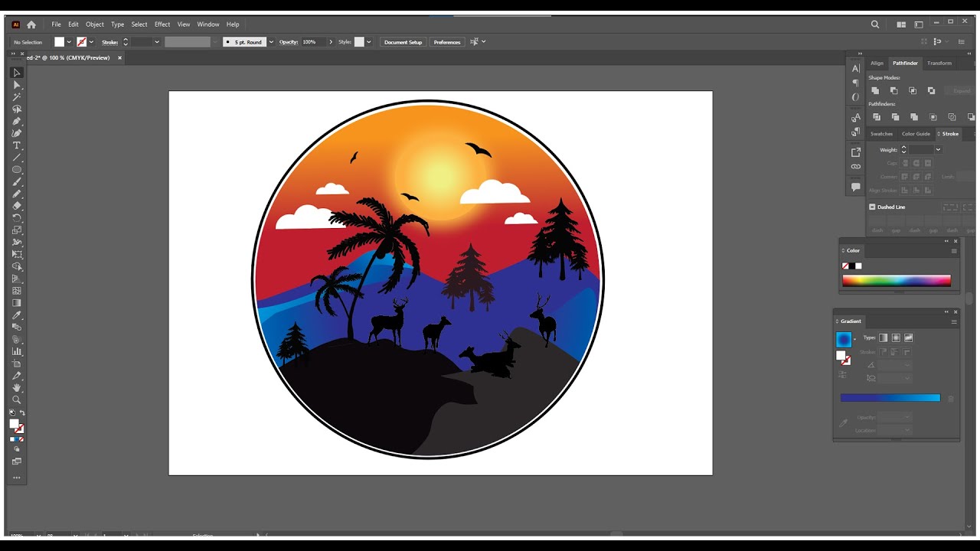Click the gradient fill preview swatch
Screen dimensions: 980x551
pyautogui.click(x=844, y=339)
